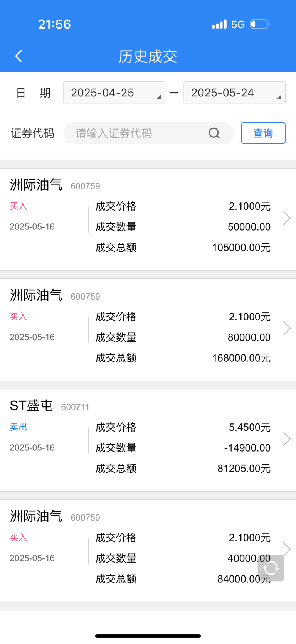This screenshot has height=644, width=296.
Task: Open ST盛屯 sell trade chevron
Action: click(x=286, y=439)
